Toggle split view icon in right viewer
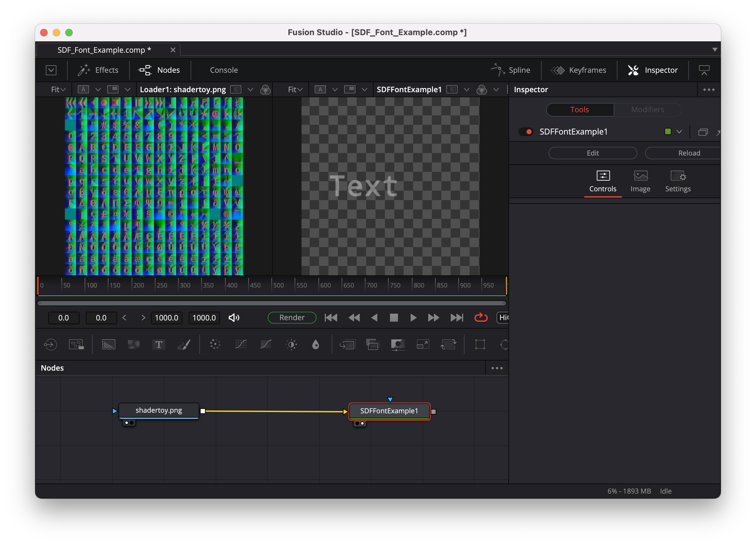756x545 pixels. [x=350, y=89]
